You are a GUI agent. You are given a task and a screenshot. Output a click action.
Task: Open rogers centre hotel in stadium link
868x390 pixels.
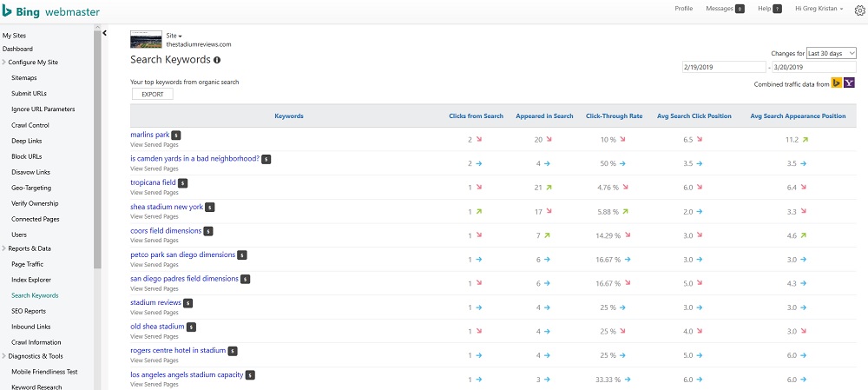pyautogui.click(x=178, y=350)
